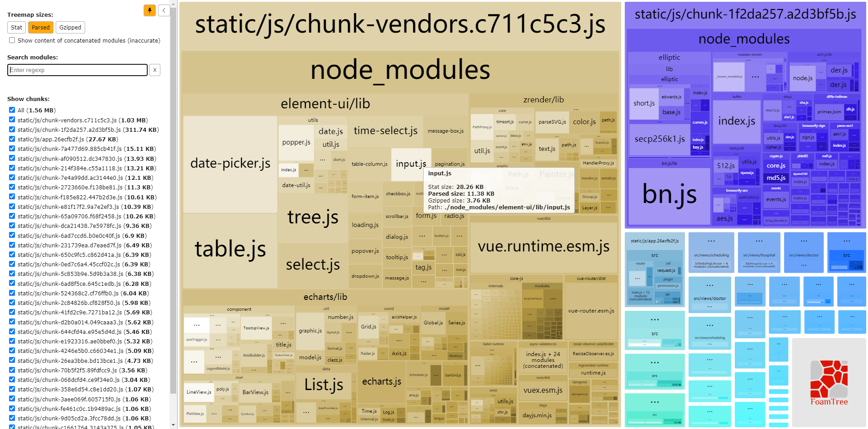Click the chunk-1f2da257.a2d3bf5b.js treemap title
Image resolution: width=868 pixels, height=429 pixels.
tap(745, 15)
